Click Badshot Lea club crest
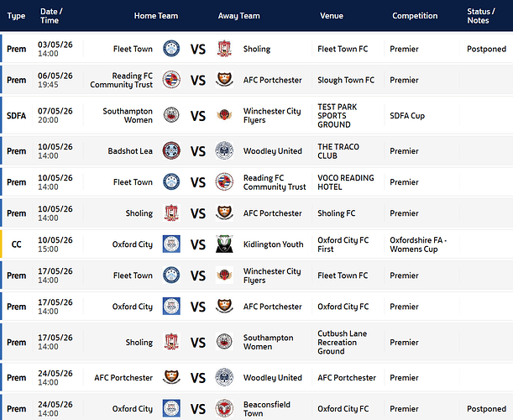Image resolution: width=513 pixels, height=420 pixels. 171,151
